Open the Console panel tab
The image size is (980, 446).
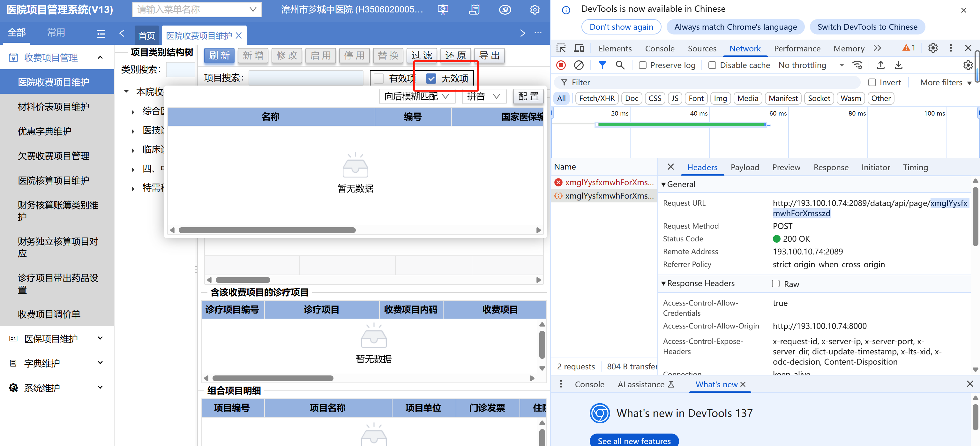click(659, 49)
